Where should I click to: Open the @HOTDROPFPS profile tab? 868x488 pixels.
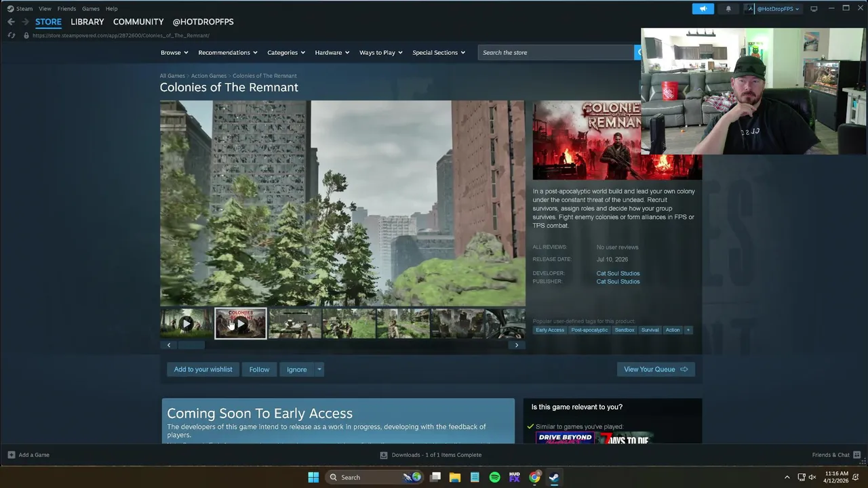[203, 22]
